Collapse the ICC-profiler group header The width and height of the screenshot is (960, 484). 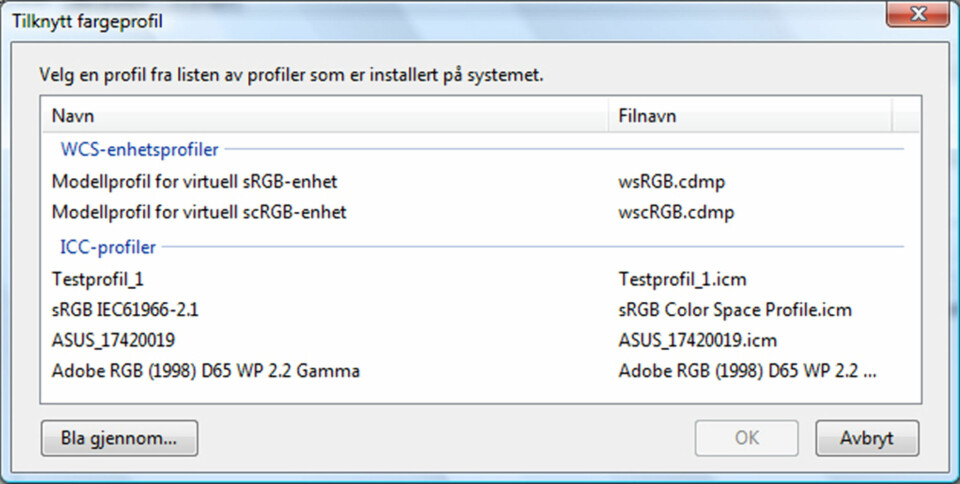[108, 247]
